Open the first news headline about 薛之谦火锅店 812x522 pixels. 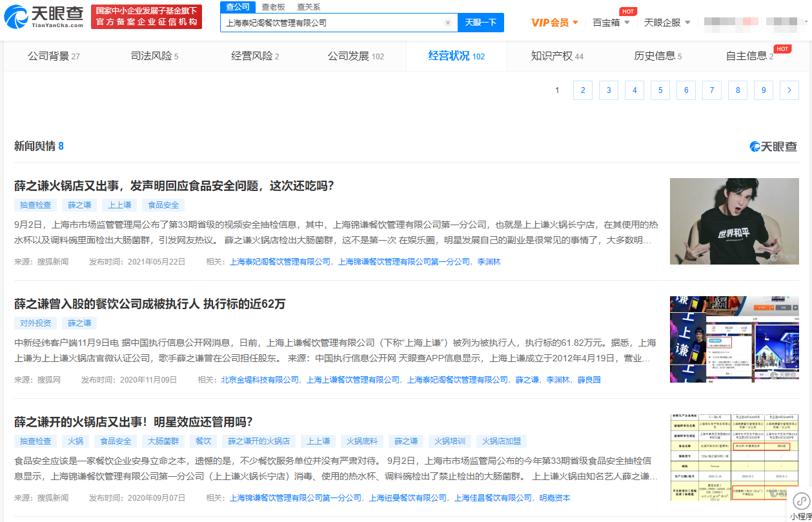click(174, 186)
